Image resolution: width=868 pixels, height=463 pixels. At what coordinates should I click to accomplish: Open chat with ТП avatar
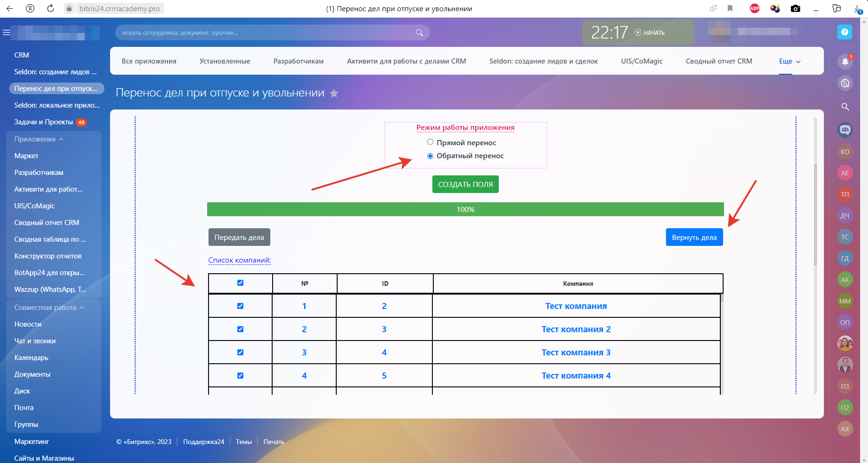(845, 194)
